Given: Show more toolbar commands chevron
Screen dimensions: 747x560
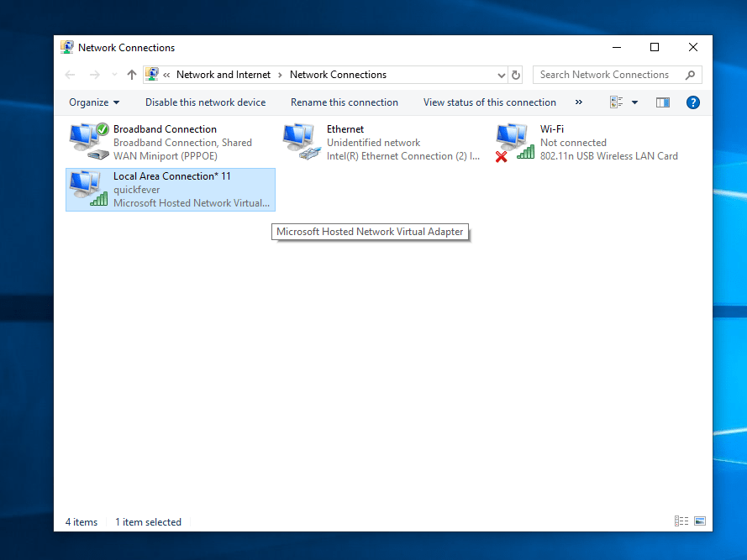Looking at the screenshot, I should (x=579, y=102).
